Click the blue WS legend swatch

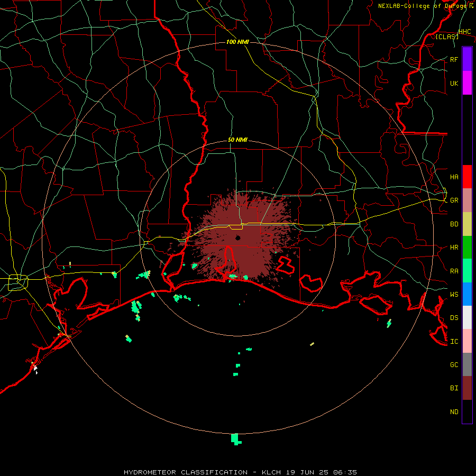pyautogui.click(x=467, y=294)
